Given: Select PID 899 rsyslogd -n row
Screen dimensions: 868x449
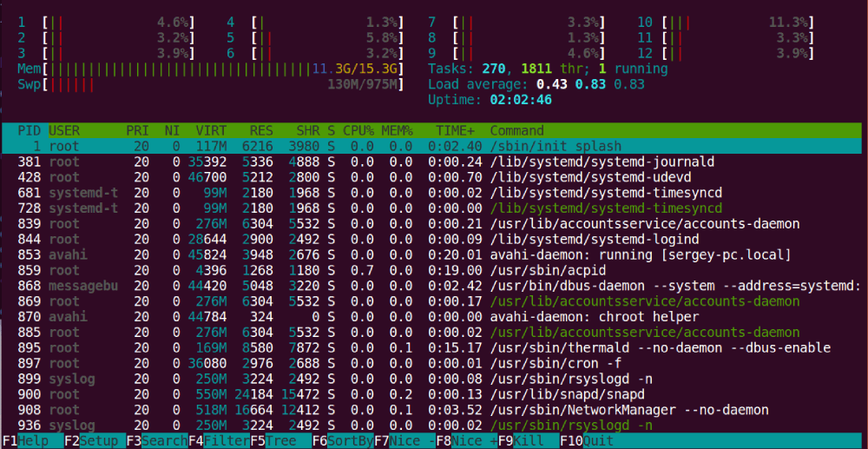Looking at the screenshot, I should (x=431, y=380).
